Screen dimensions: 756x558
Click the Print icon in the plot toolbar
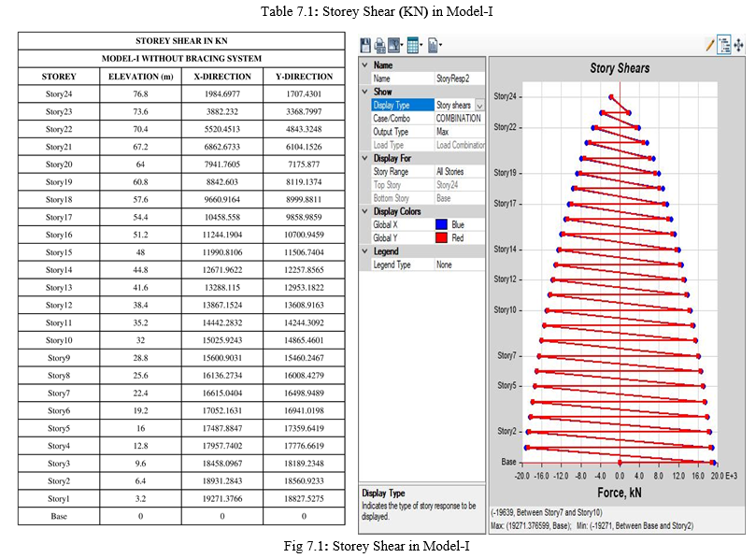(380, 46)
